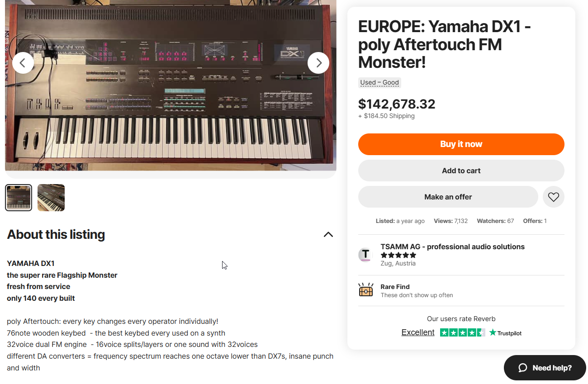Add the Yamaha DX1 to cart
This screenshot has width=588, height=384.
pos(461,171)
